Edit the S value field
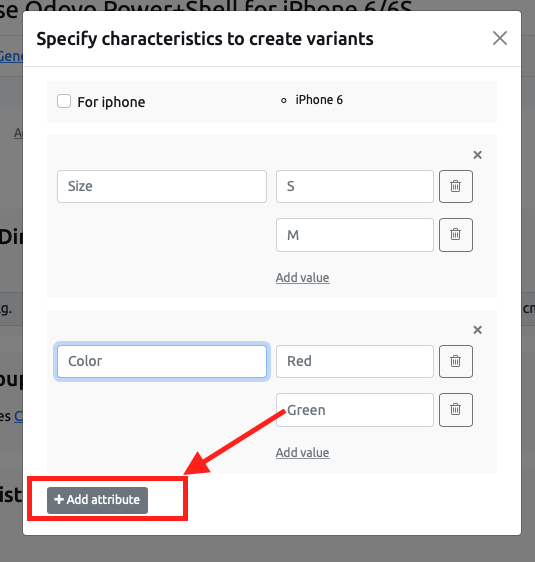The image size is (535, 562). click(355, 186)
